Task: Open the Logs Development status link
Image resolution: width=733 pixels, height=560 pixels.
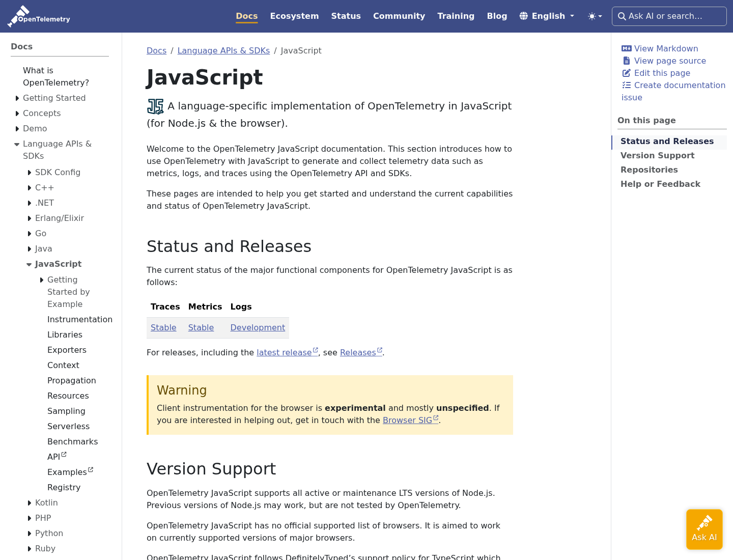Action: pos(258,327)
